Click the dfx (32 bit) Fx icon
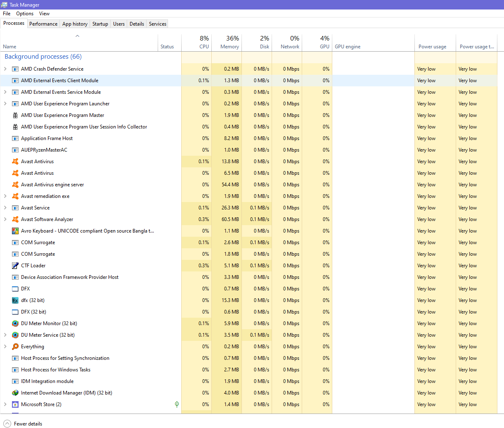Screen dimensions: 504x428 15,300
